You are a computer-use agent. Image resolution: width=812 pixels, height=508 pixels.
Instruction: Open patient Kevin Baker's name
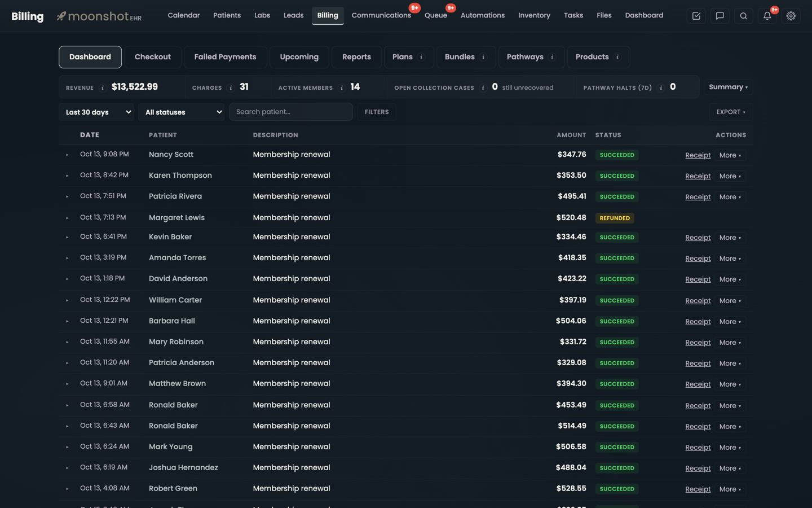170,237
